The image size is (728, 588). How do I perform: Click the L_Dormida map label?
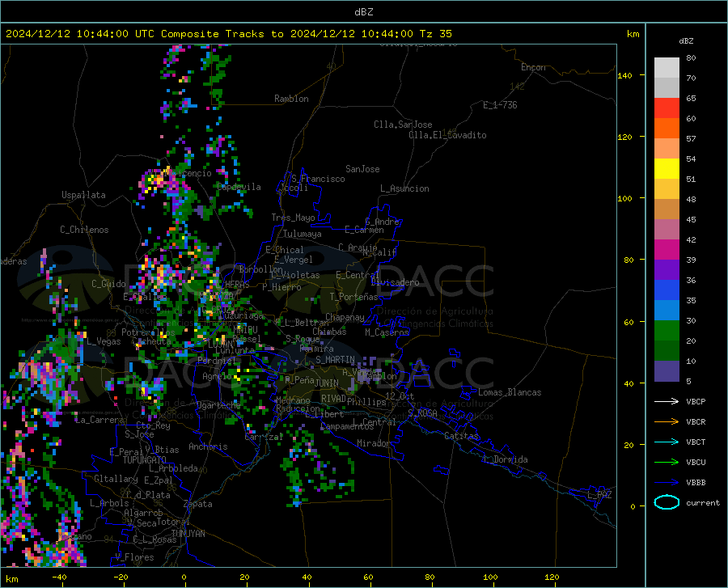click(x=506, y=459)
